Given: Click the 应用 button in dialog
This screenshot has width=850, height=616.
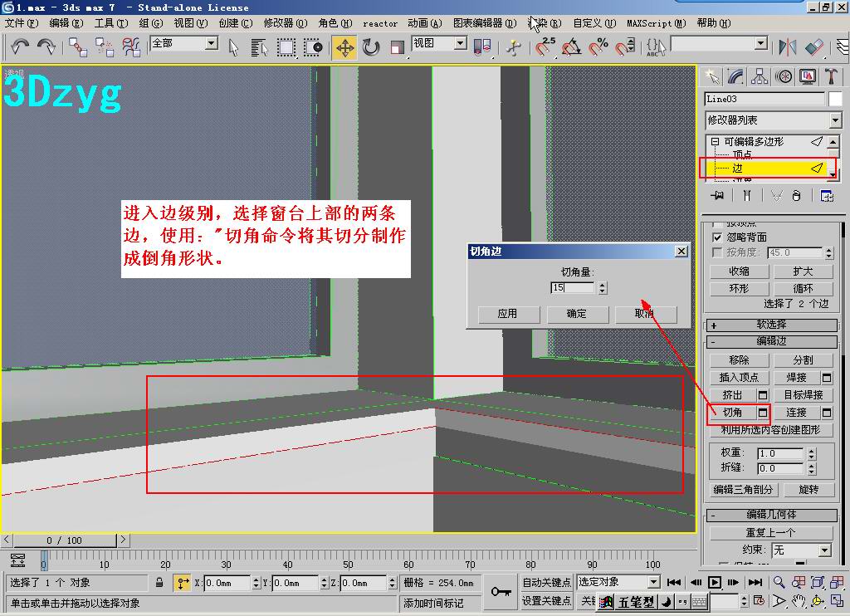Looking at the screenshot, I should (509, 314).
